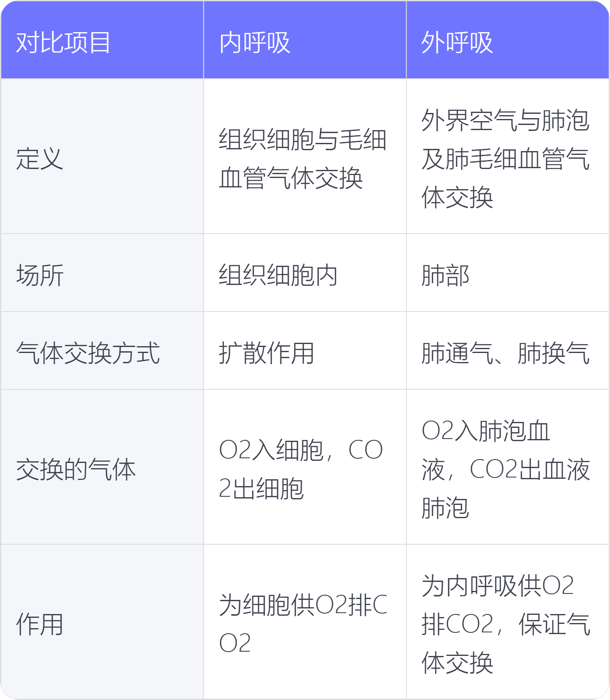Select the 气体交换方式 row label
The height and width of the screenshot is (700, 610).
pos(88,353)
